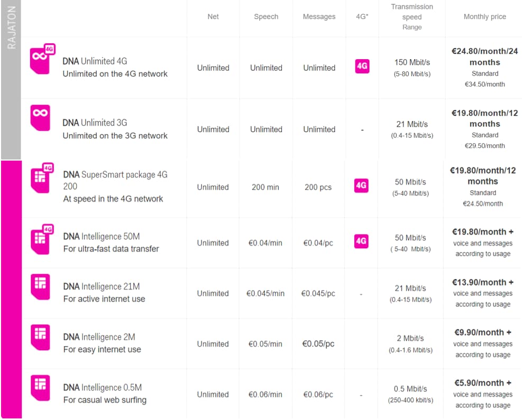
Task: Click the DNA Intelligence 2M SIM icon
Action: coord(40,337)
